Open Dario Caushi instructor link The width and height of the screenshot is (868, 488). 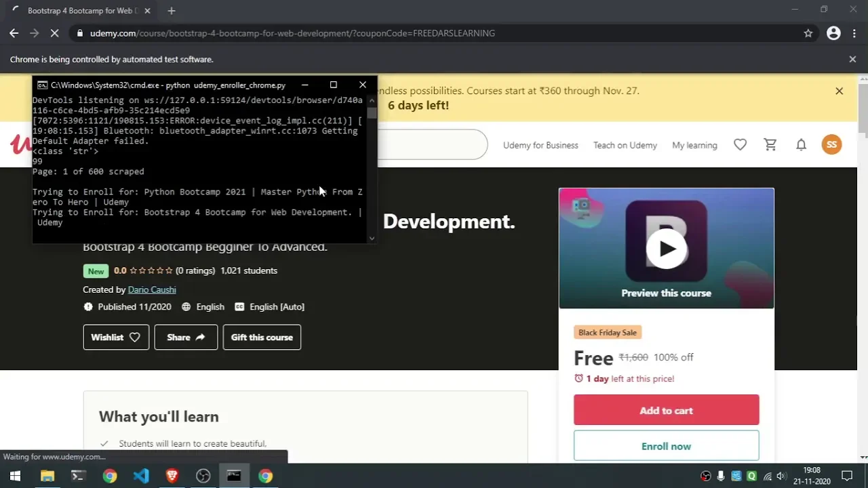coord(152,289)
